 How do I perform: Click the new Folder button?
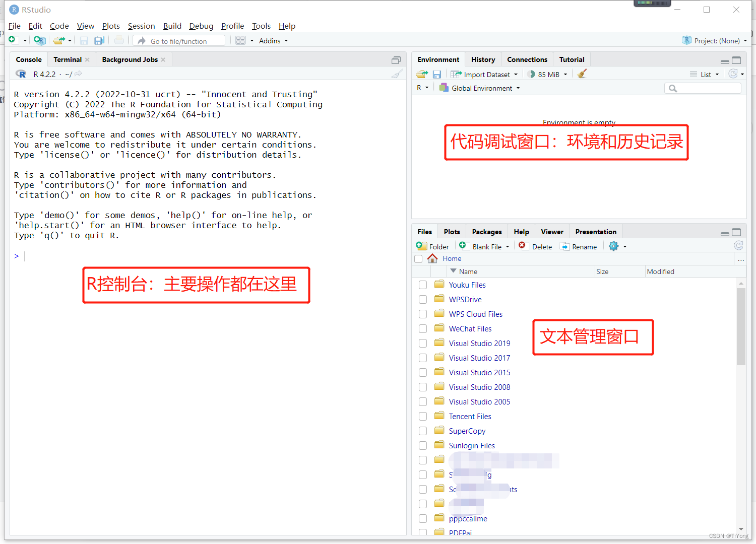(x=432, y=246)
